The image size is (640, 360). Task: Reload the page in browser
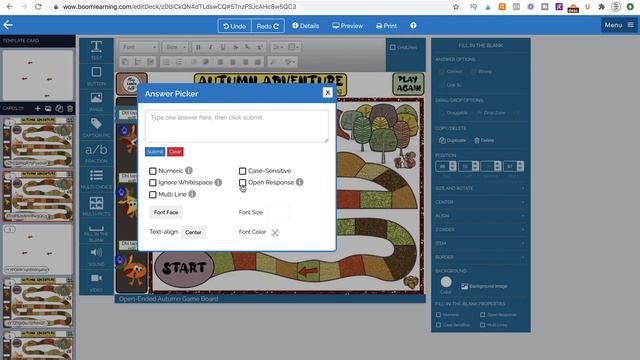[x=38, y=7]
